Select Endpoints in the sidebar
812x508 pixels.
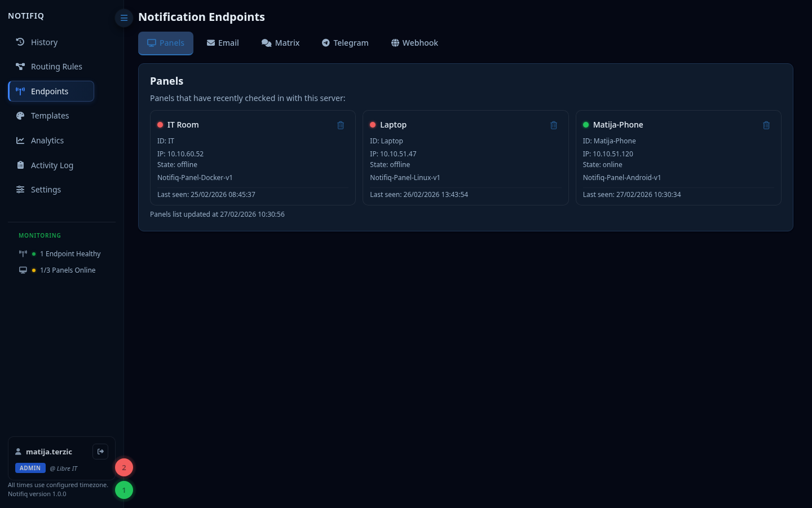point(51,91)
